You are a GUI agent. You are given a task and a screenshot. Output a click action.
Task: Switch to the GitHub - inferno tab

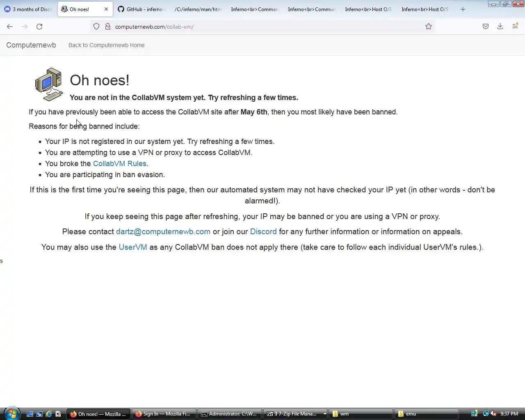tap(142, 9)
